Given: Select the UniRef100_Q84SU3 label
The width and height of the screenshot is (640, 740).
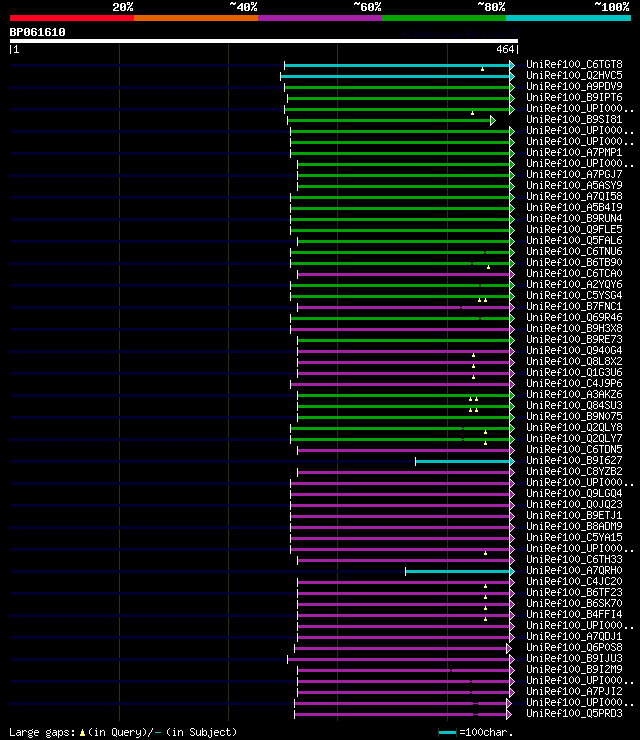Looking at the screenshot, I should 574,406.
